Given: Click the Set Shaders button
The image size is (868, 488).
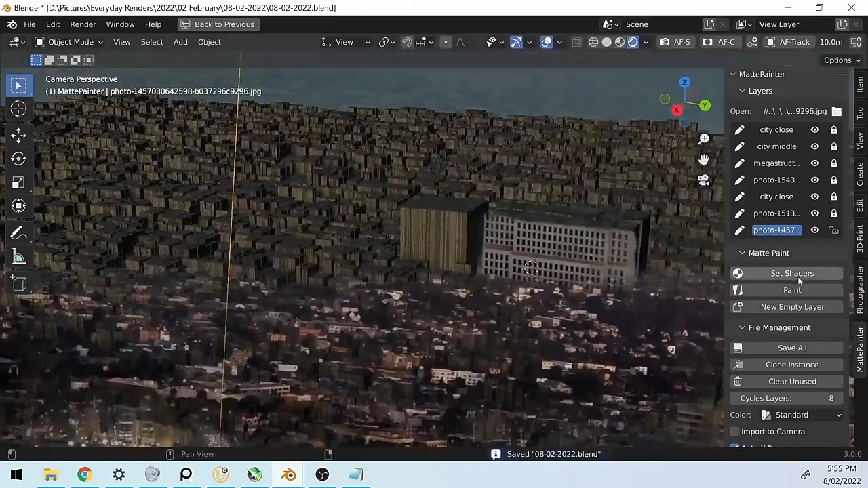Looking at the screenshot, I should click(791, 273).
